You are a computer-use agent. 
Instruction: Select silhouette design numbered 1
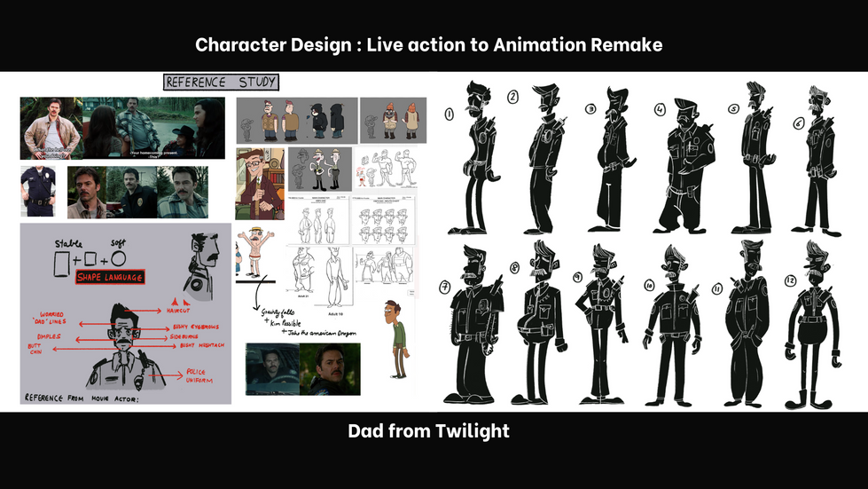pyautogui.click(x=473, y=157)
